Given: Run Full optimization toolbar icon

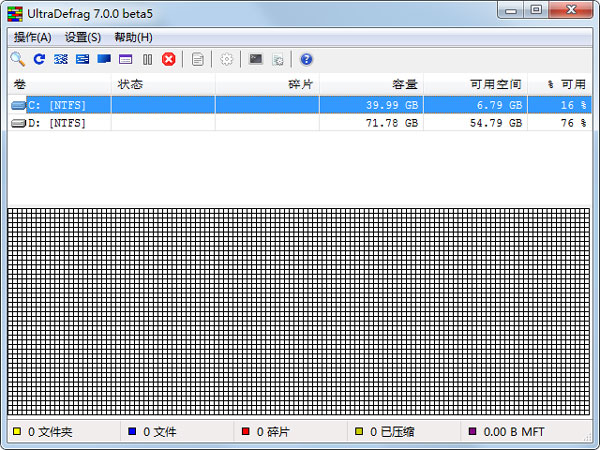Looking at the screenshot, I should point(104,59).
